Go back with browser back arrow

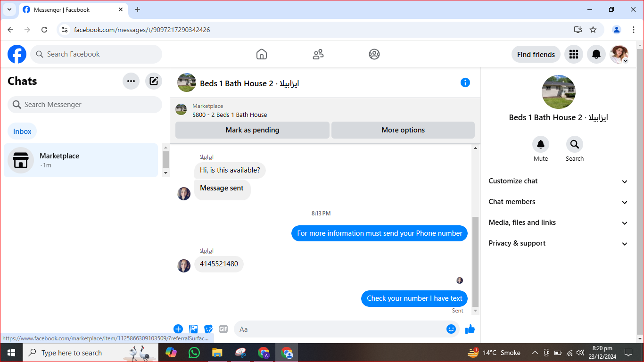coord(10,30)
